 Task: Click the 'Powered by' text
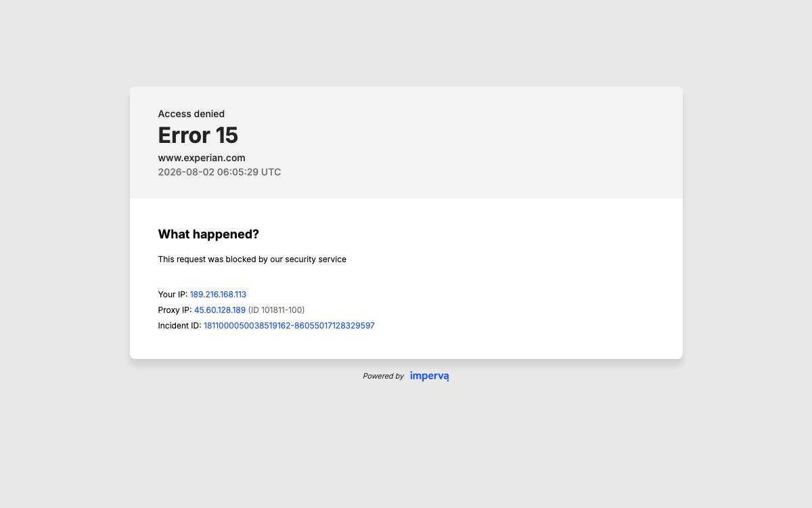383,376
